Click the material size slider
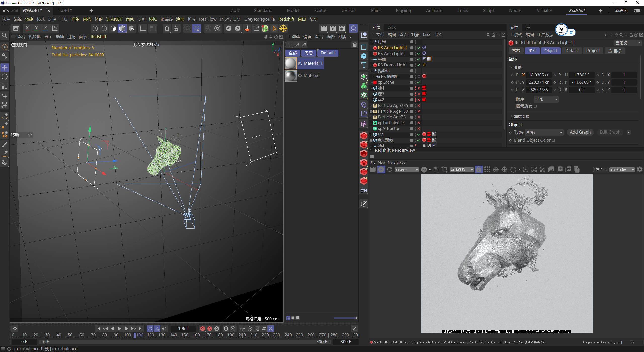The width and height of the screenshot is (644, 352). 345,318
